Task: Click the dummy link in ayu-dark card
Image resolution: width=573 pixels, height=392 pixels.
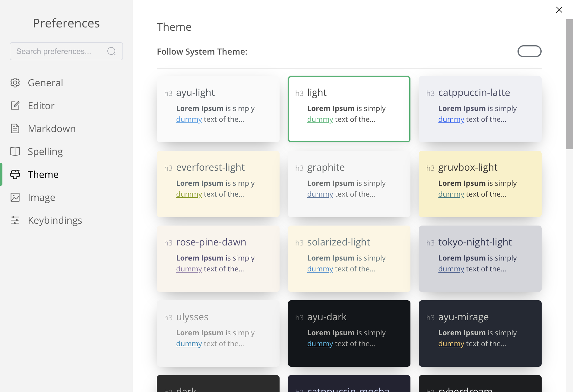Action: coord(320,344)
